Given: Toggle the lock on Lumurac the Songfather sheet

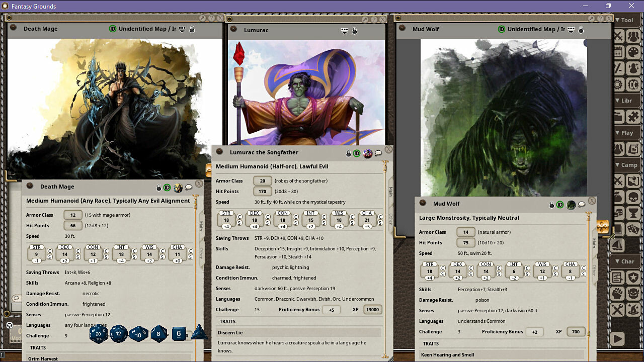Looking at the screenshot, I should tap(348, 153).
